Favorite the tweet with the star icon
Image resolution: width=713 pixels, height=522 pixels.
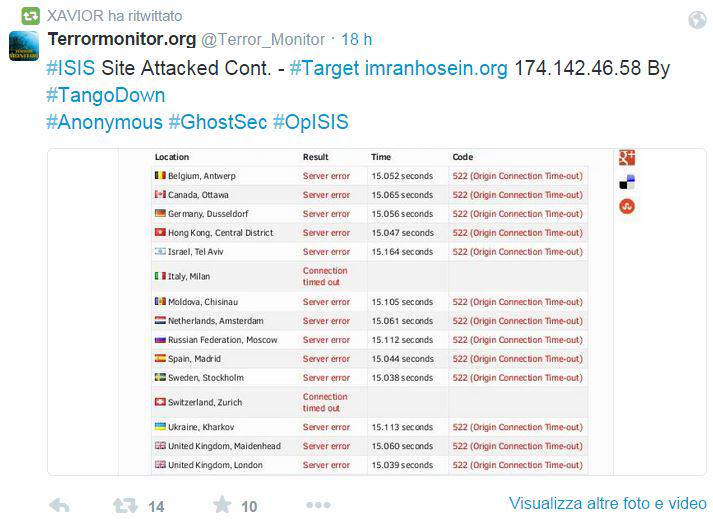(221, 506)
